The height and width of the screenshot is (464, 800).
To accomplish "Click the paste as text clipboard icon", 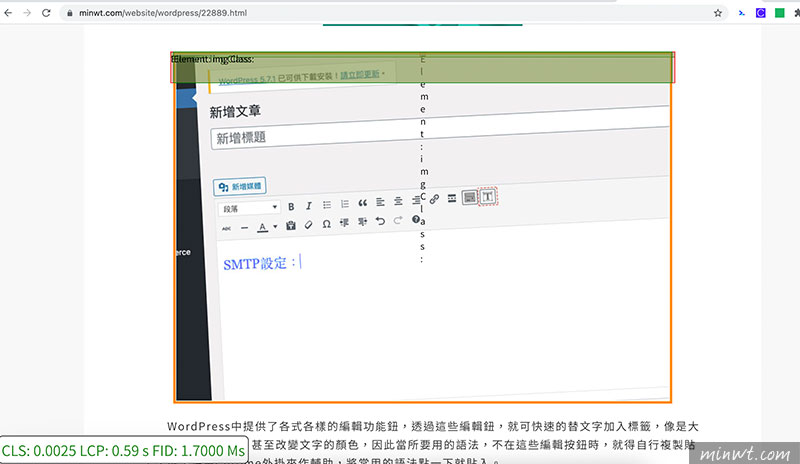I will (291, 225).
